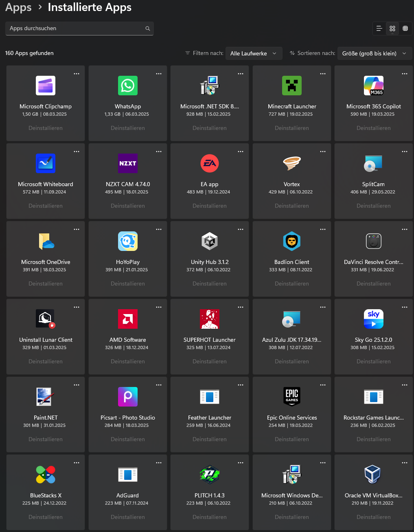Screen dimensions: 414x532
Task: Open more options for Oracle VM VirtualBox
Action: click(x=405, y=463)
